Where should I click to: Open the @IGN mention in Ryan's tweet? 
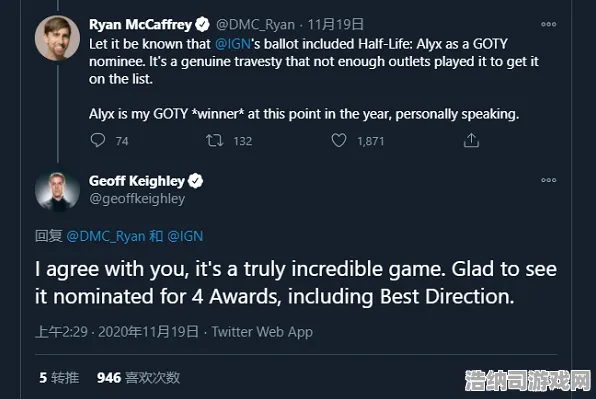[233, 44]
